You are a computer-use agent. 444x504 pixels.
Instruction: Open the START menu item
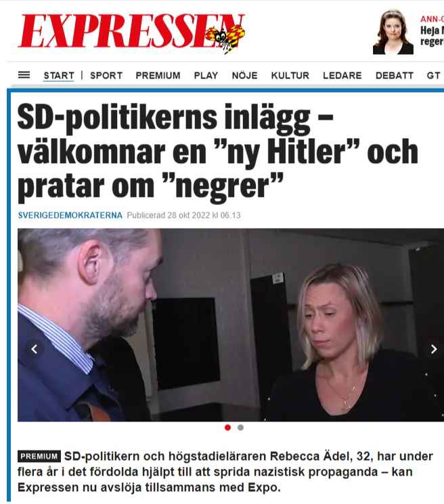pos(59,76)
